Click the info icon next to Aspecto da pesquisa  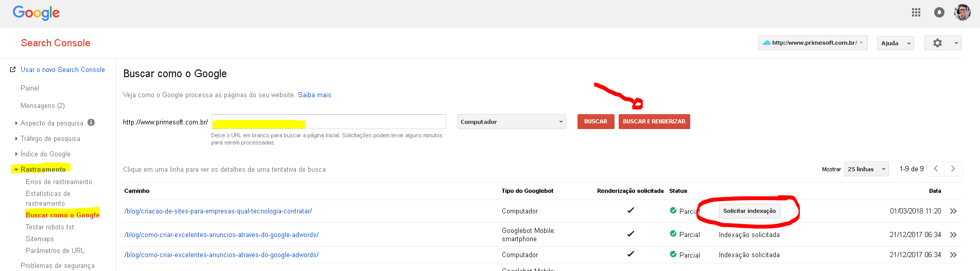[91, 122]
